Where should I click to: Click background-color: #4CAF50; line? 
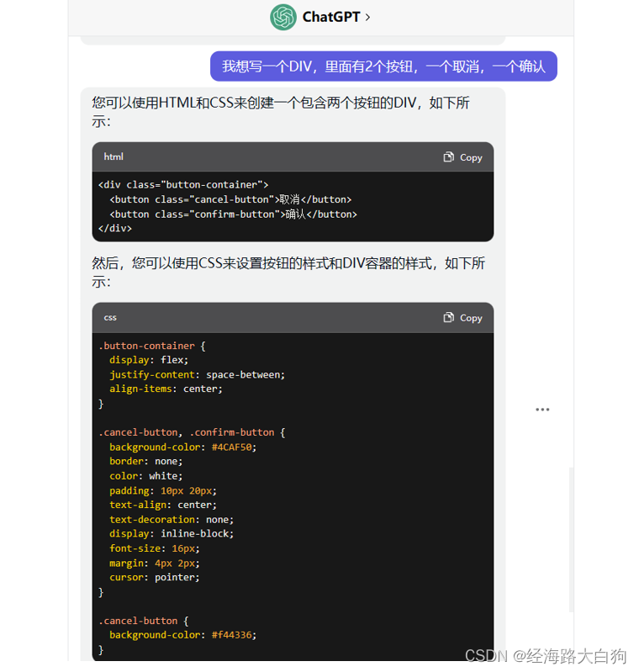(x=183, y=447)
